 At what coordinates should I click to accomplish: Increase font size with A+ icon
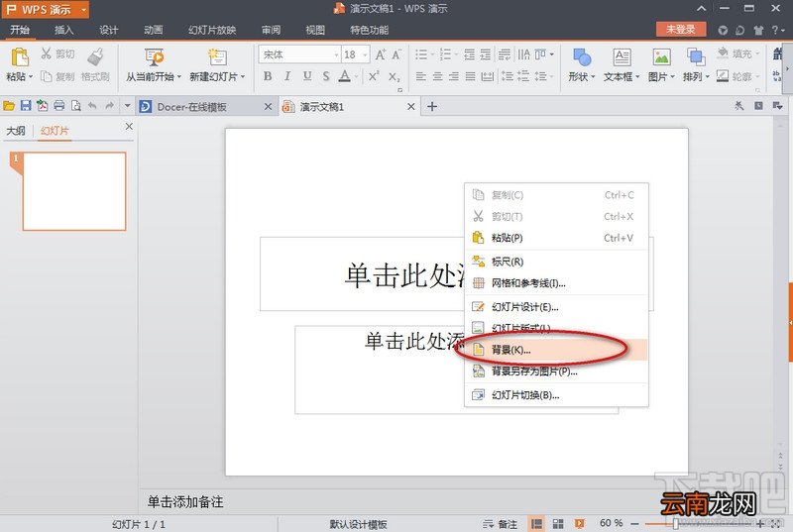coord(381,54)
